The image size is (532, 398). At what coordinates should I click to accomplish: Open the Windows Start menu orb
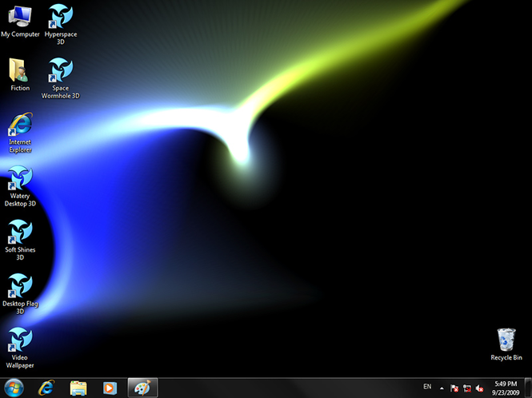(14, 388)
